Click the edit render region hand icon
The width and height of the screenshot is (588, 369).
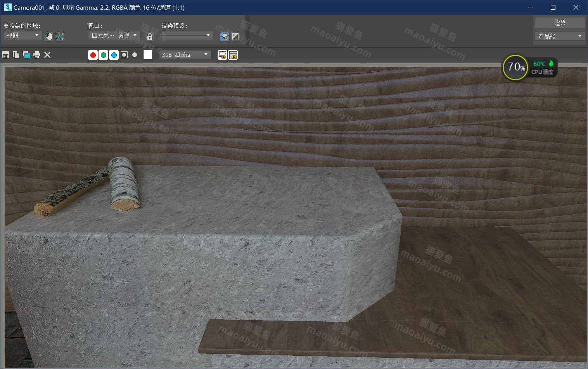[48, 36]
